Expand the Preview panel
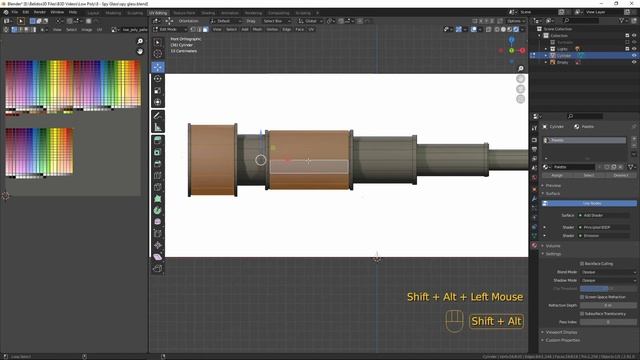The image size is (640, 360). tap(553, 185)
